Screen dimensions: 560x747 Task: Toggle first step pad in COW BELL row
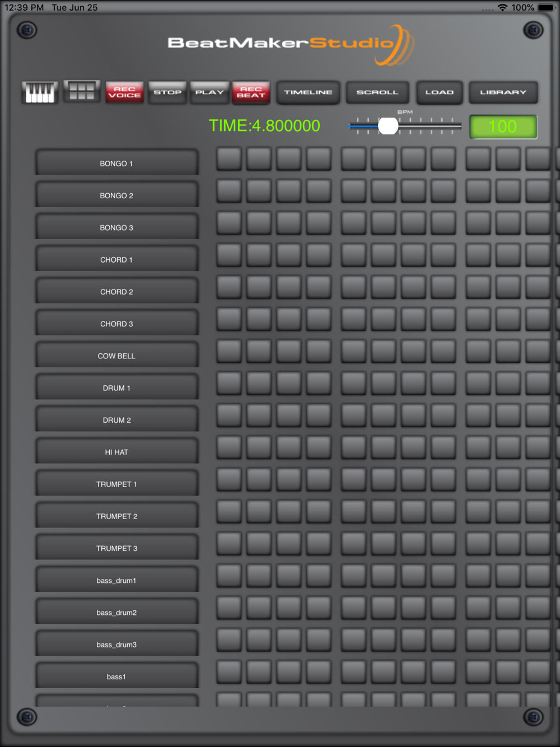229,351
